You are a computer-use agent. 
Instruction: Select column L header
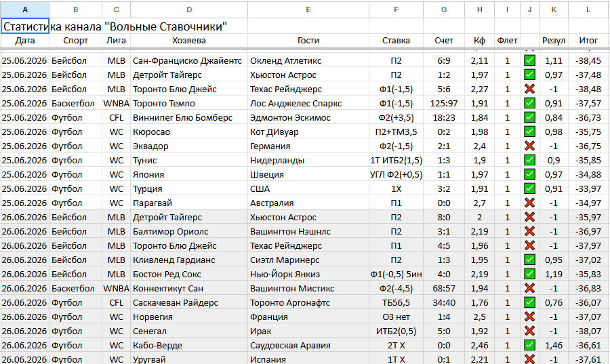pos(588,9)
